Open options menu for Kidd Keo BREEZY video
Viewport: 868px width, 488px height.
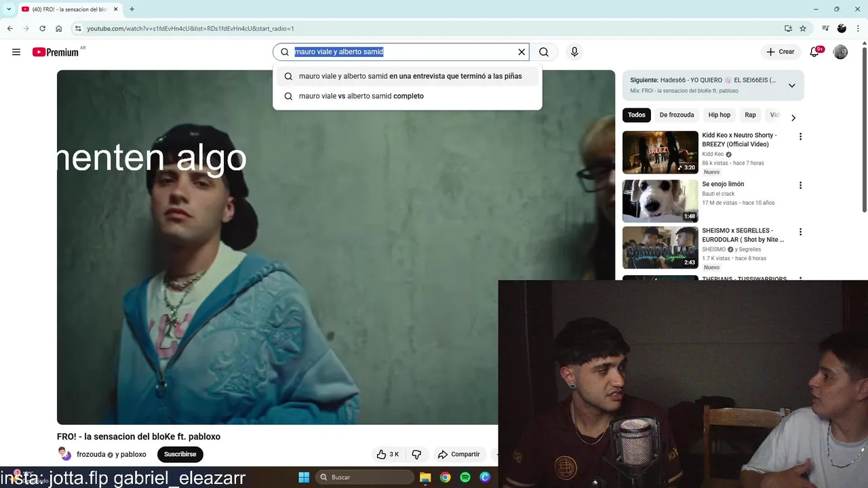click(x=800, y=137)
